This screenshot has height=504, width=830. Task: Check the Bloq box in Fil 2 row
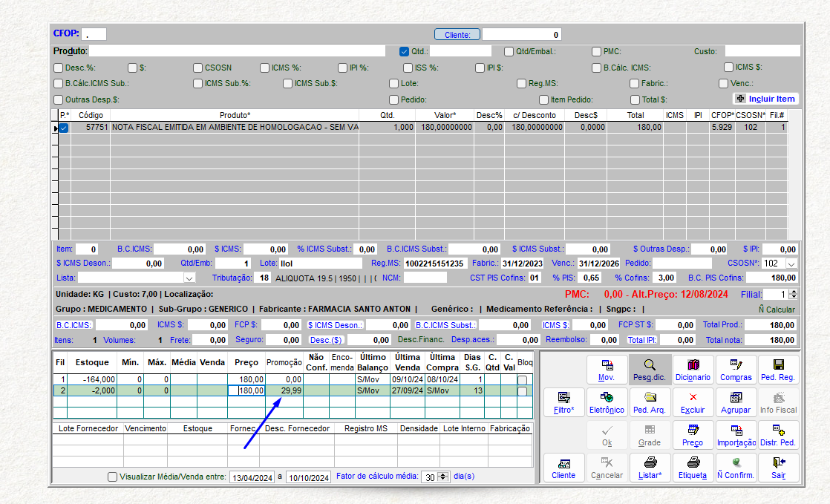point(523,390)
